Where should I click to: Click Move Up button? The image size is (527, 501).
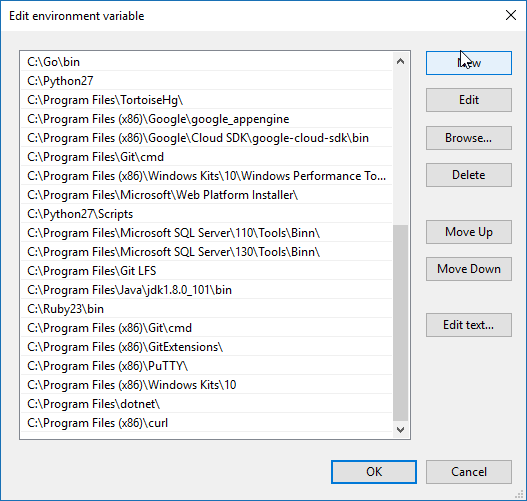(469, 232)
